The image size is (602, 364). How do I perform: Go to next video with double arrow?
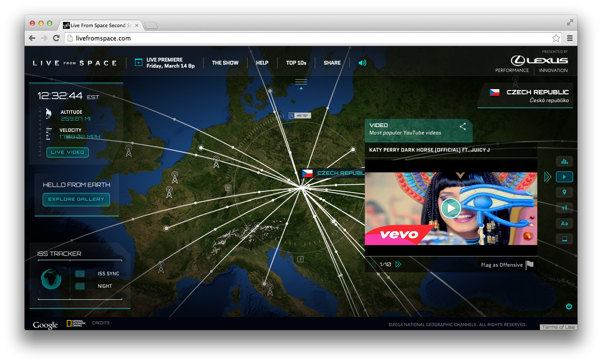point(398,264)
